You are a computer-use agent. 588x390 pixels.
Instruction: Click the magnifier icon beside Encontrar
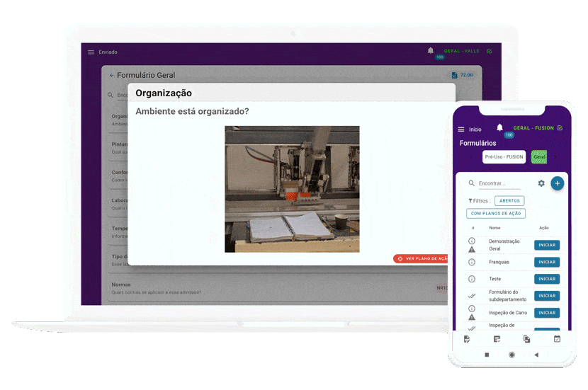point(471,183)
